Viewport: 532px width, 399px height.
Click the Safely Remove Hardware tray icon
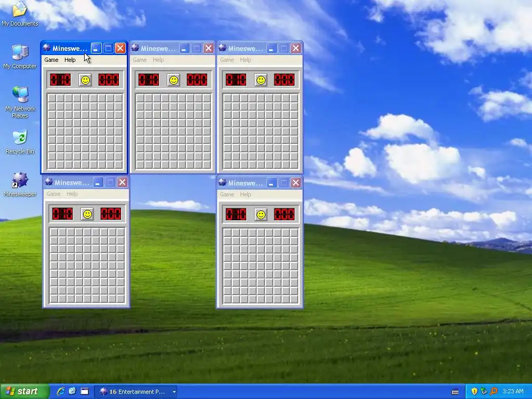coord(484,391)
